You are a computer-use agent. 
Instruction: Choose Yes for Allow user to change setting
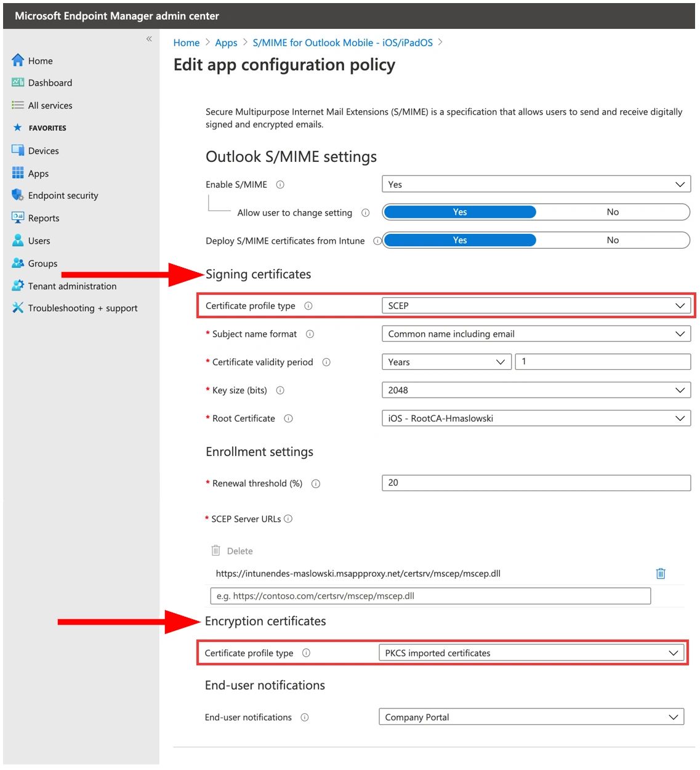(x=460, y=212)
